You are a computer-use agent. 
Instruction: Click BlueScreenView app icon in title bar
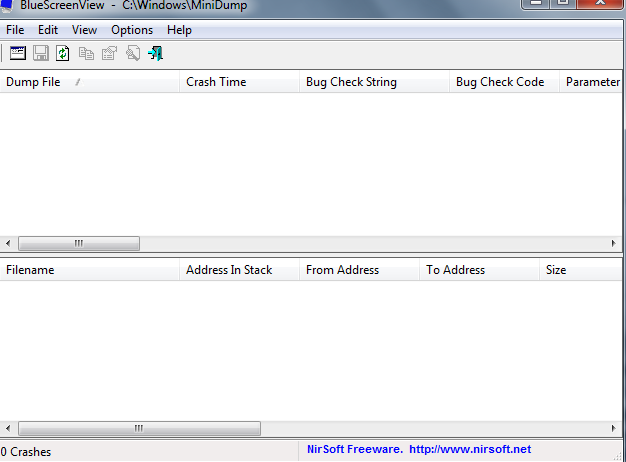coord(7,6)
